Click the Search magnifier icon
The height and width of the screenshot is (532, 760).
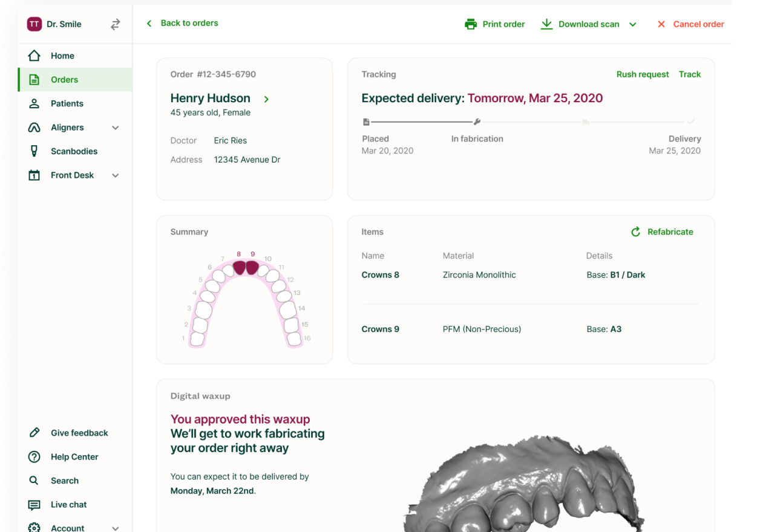34,481
